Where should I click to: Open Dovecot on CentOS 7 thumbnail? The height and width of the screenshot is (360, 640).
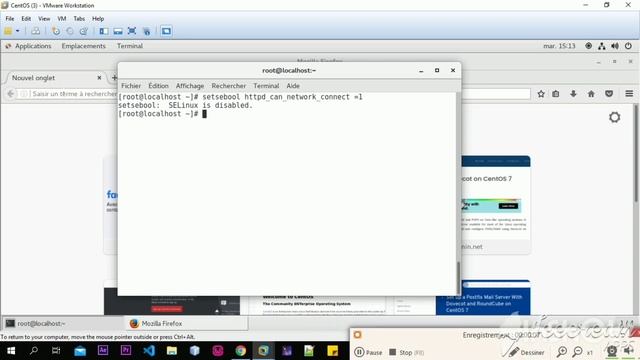[496, 204]
